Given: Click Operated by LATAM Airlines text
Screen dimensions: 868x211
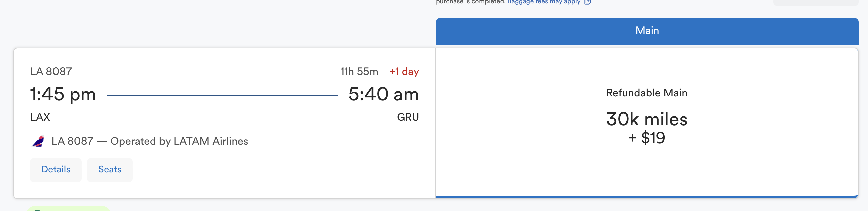Looking at the screenshot, I should tap(179, 141).
